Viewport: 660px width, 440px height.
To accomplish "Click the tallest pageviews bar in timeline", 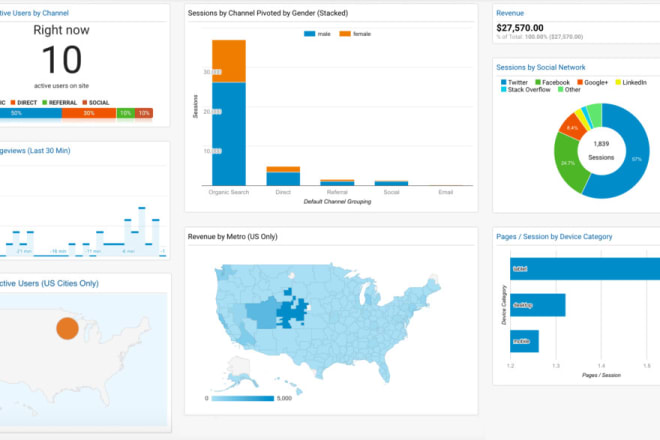I will tap(142, 231).
